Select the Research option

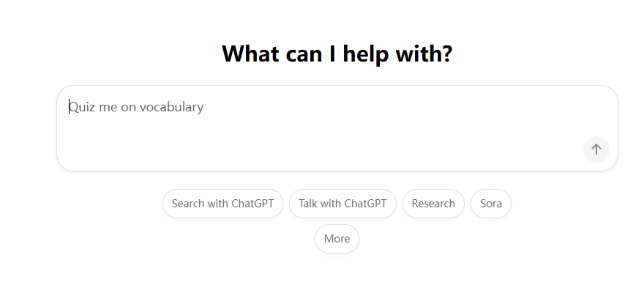[433, 204]
